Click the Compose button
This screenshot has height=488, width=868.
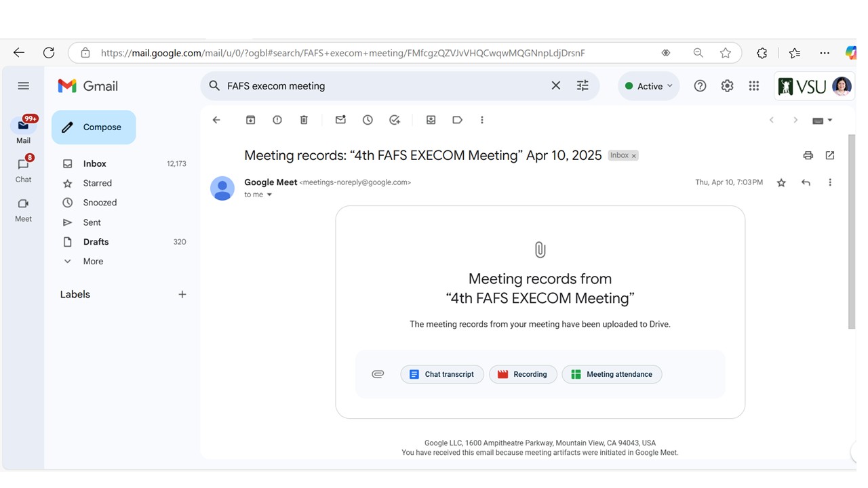[x=94, y=127]
